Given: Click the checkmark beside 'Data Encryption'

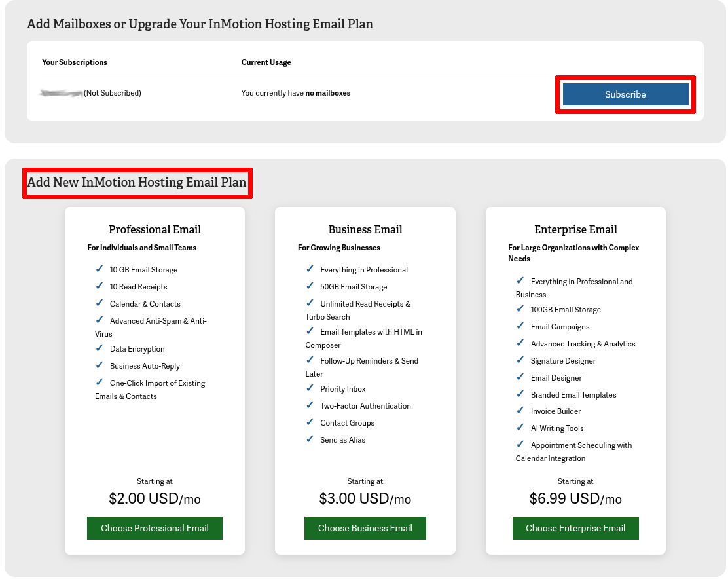Looking at the screenshot, I should pyautogui.click(x=100, y=348).
